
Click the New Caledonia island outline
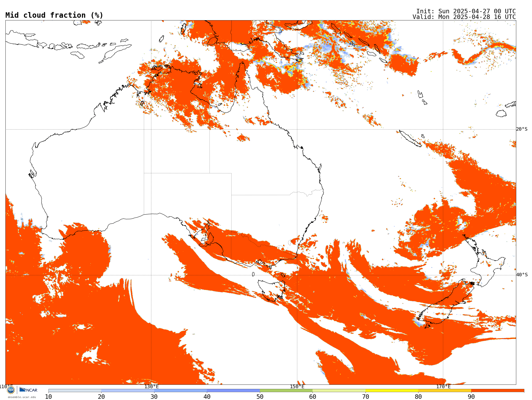click(410, 138)
